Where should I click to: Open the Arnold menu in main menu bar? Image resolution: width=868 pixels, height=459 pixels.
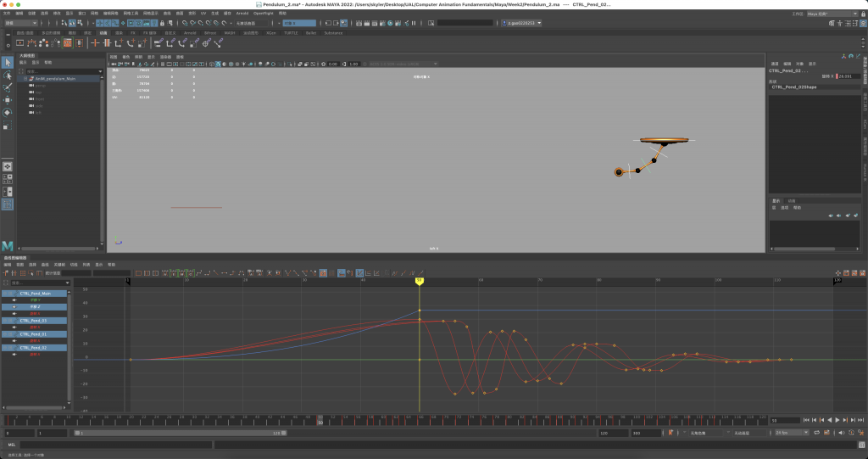click(x=242, y=14)
